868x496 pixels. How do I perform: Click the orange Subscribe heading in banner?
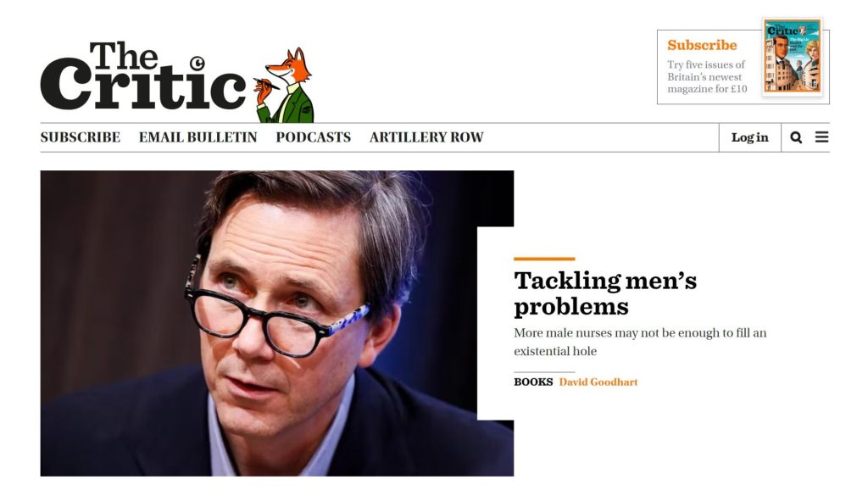702,45
